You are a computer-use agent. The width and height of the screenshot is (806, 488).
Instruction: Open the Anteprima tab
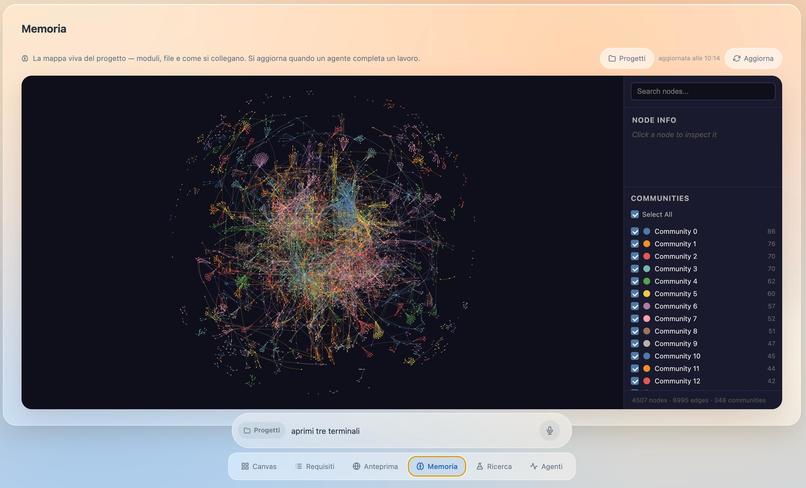tap(375, 466)
